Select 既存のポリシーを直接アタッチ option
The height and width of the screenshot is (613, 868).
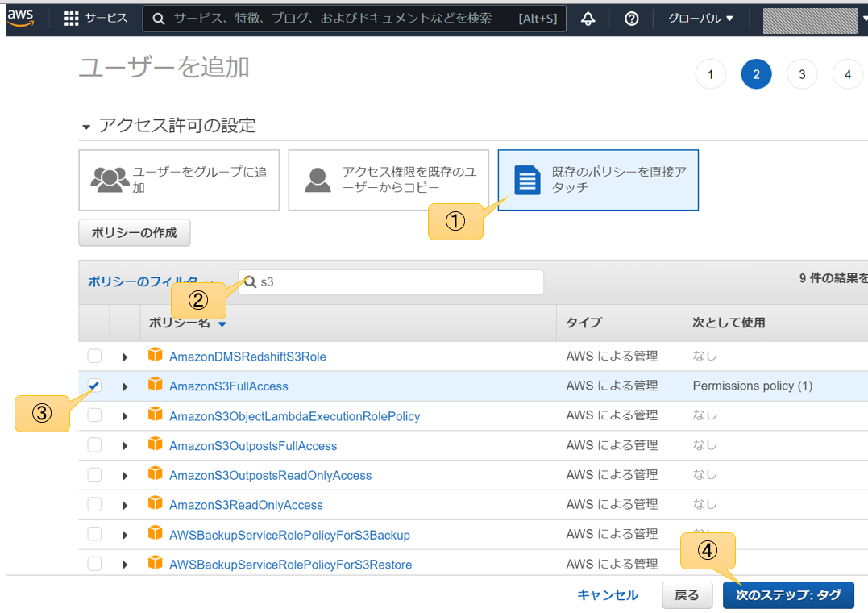(598, 180)
